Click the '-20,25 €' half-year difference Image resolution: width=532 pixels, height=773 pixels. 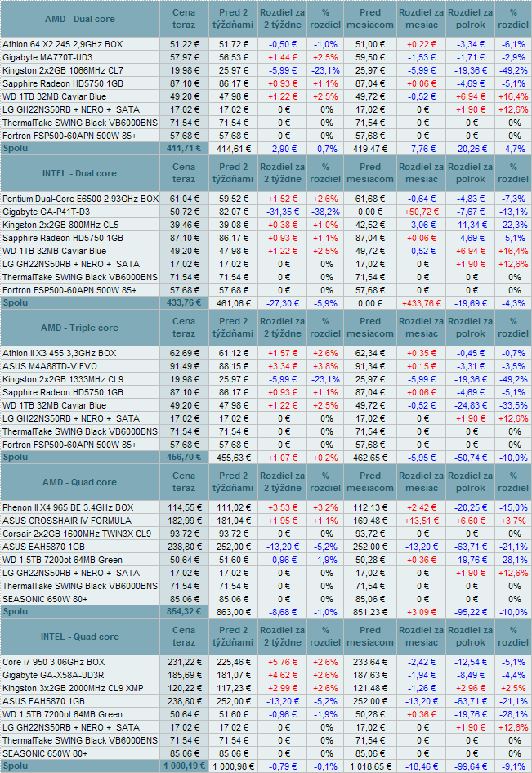coord(471,507)
